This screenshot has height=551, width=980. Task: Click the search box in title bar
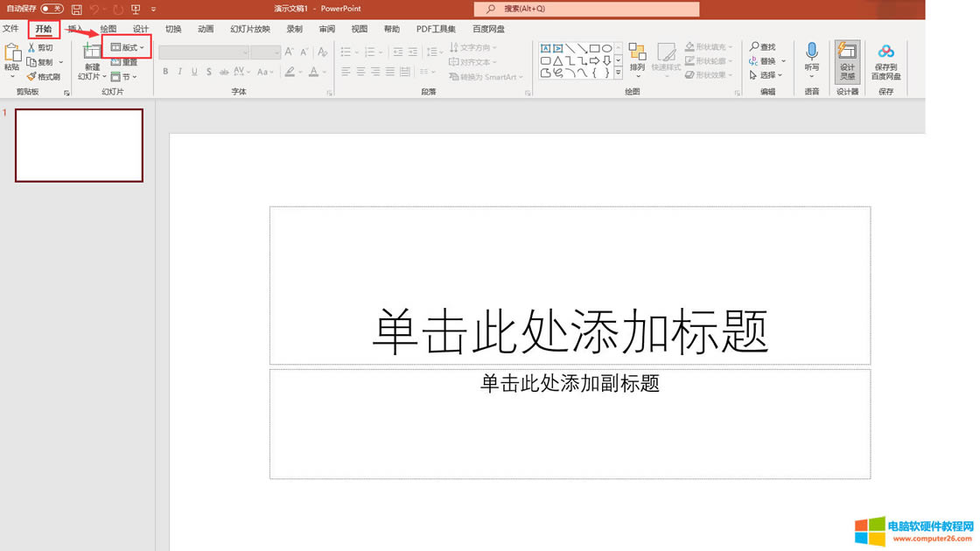pos(586,9)
